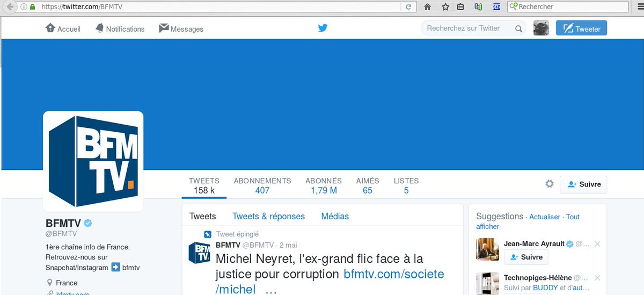Go back with the browser back arrow
Image resolution: width=644 pixels, height=295 pixels.
10,7
